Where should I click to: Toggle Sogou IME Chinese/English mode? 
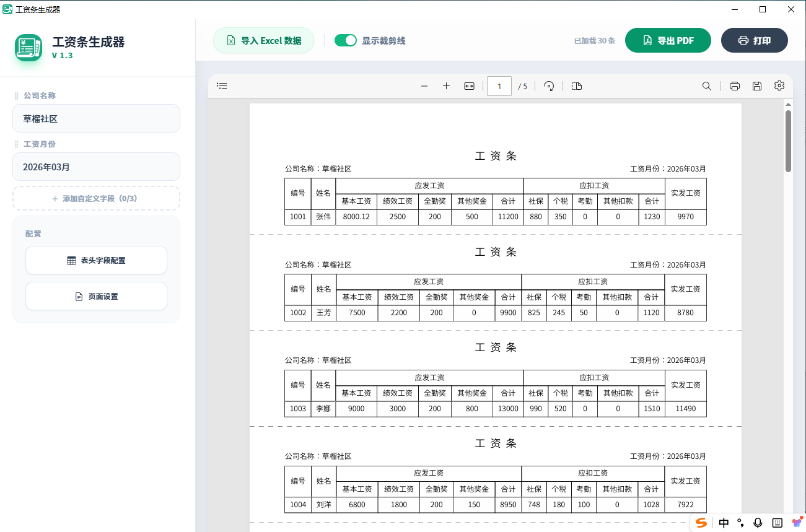(x=724, y=523)
